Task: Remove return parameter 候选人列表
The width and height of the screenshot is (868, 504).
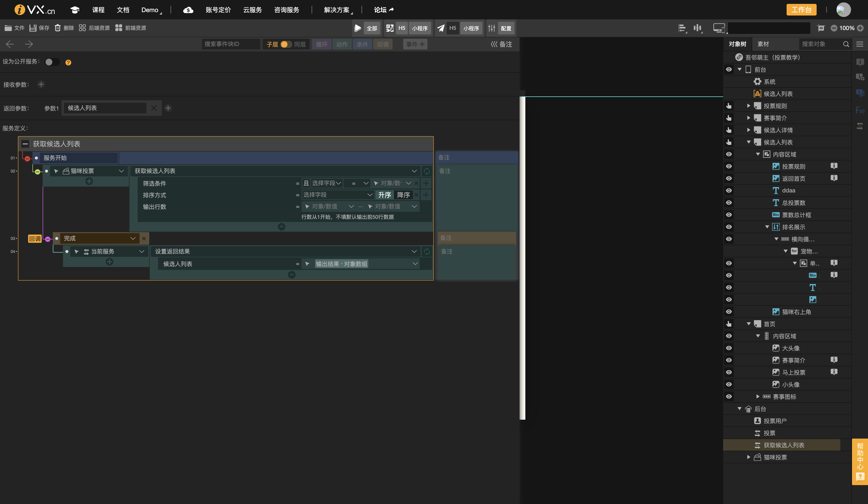Action: [154, 108]
